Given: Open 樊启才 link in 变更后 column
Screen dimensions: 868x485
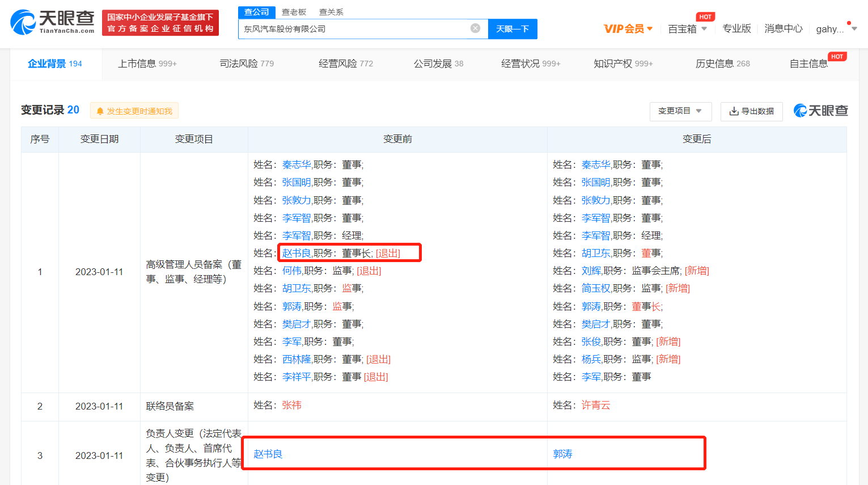Looking at the screenshot, I should point(596,324).
